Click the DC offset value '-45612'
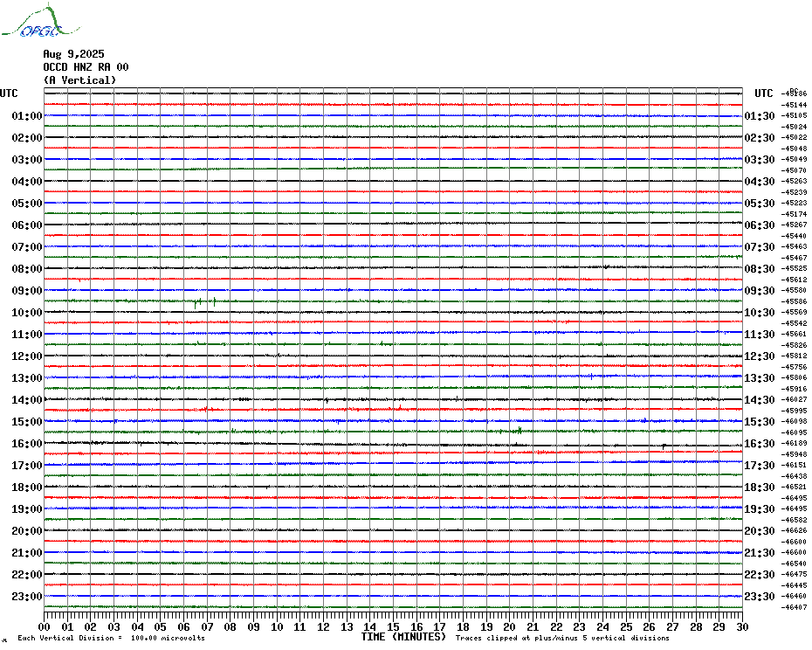 point(795,280)
